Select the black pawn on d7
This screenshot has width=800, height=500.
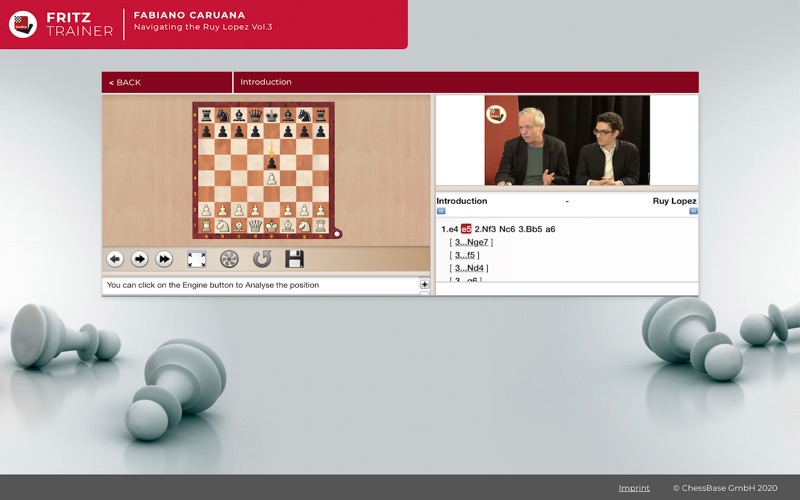[x=255, y=132]
